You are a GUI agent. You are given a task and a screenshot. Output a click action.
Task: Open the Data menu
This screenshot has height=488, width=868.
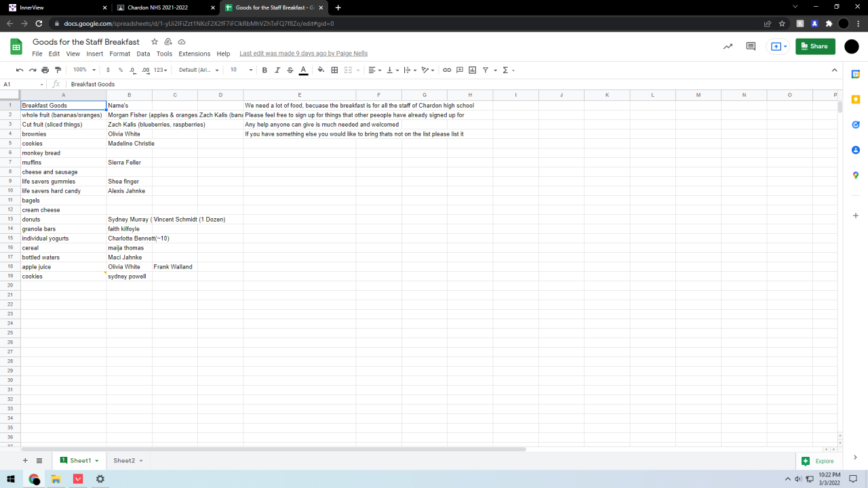click(143, 54)
